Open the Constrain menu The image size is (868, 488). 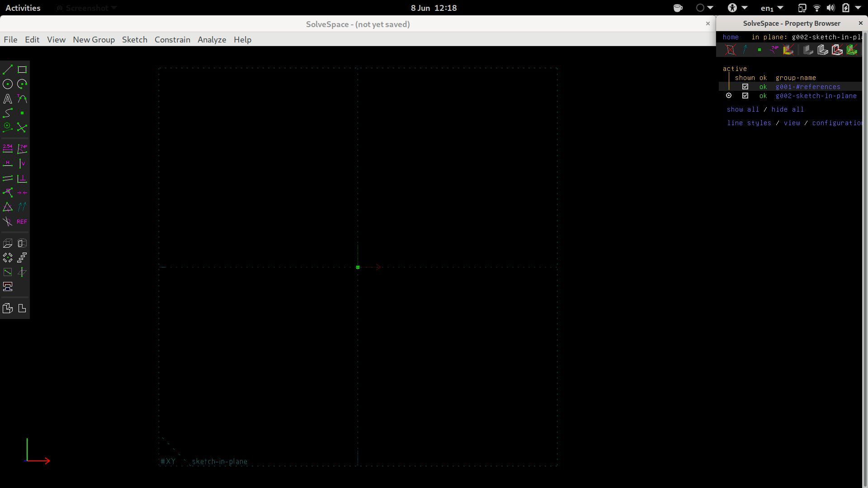(x=172, y=40)
